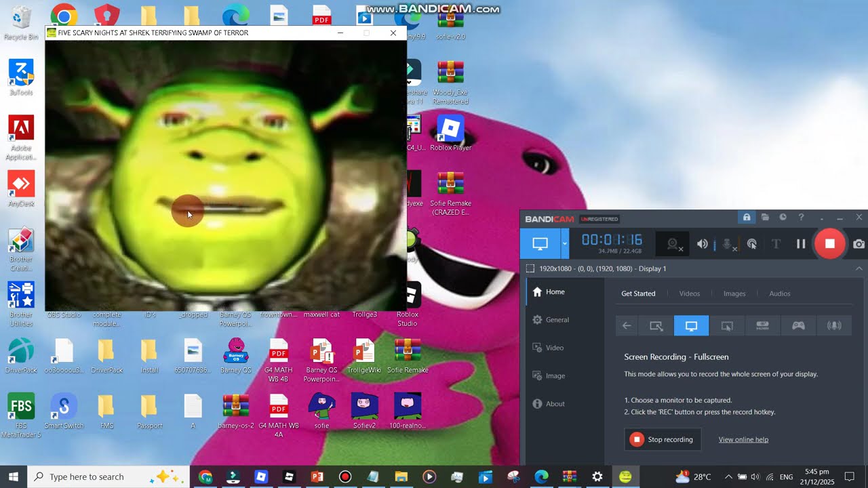Open the Sofie Remake (CRAZED E...) archive
The height and width of the screenshot is (488, 868).
(x=450, y=194)
